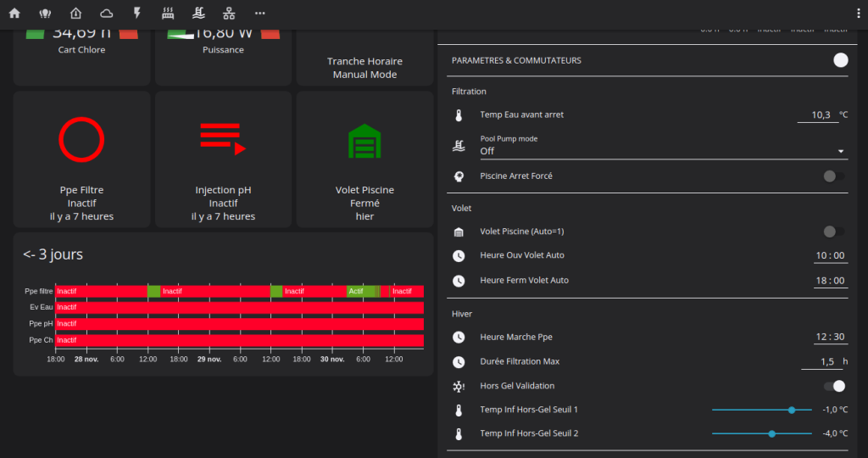Click the 'Temp Eau avant arret' label
Screen dimensions: 868x458
(521, 114)
